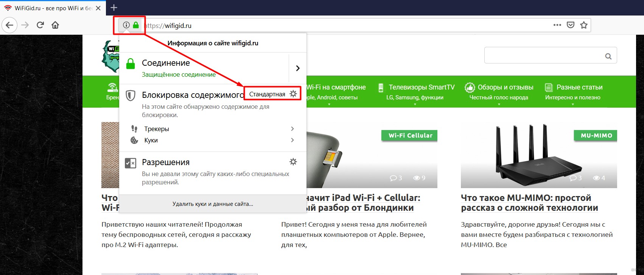Click the Стандартная blocking level label
The image size is (644, 275).
point(267,94)
